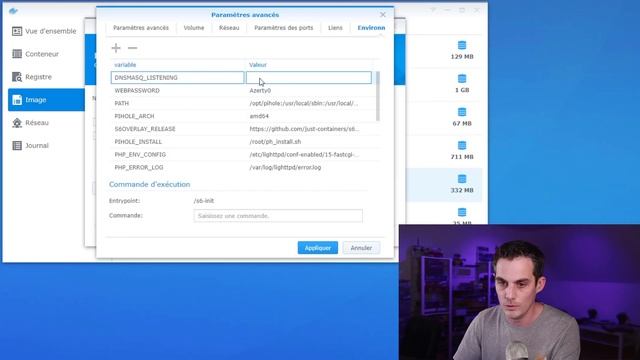Viewport: 640px width, 360px height.
Task: Select the Journal sidebar icon
Action: pyautogui.click(x=17, y=145)
